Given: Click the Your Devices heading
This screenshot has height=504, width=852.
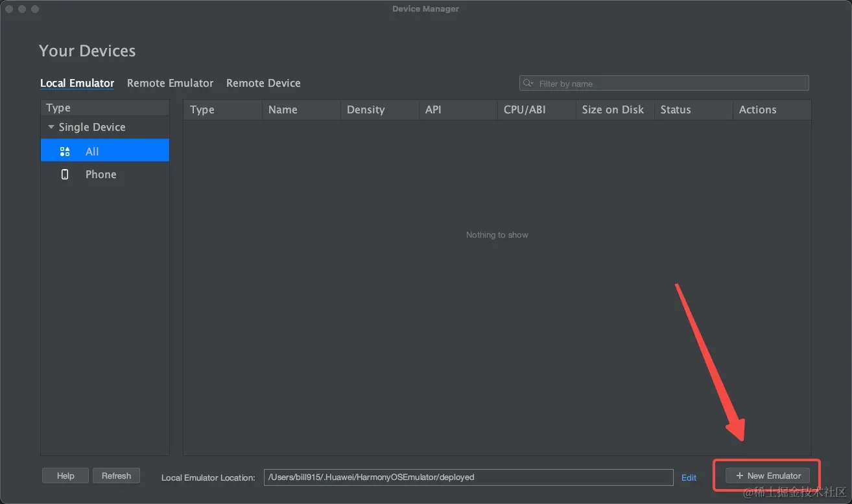Looking at the screenshot, I should [87, 51].
